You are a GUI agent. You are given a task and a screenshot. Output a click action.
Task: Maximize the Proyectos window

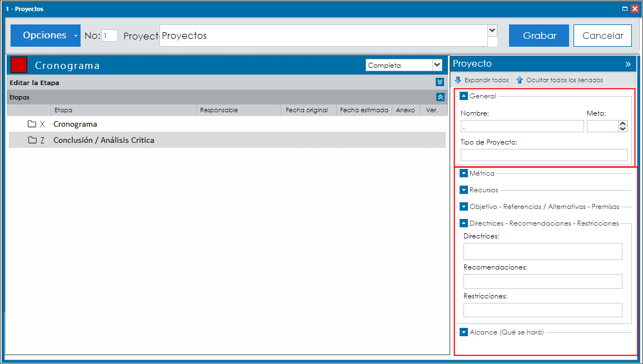pos(625,8)
